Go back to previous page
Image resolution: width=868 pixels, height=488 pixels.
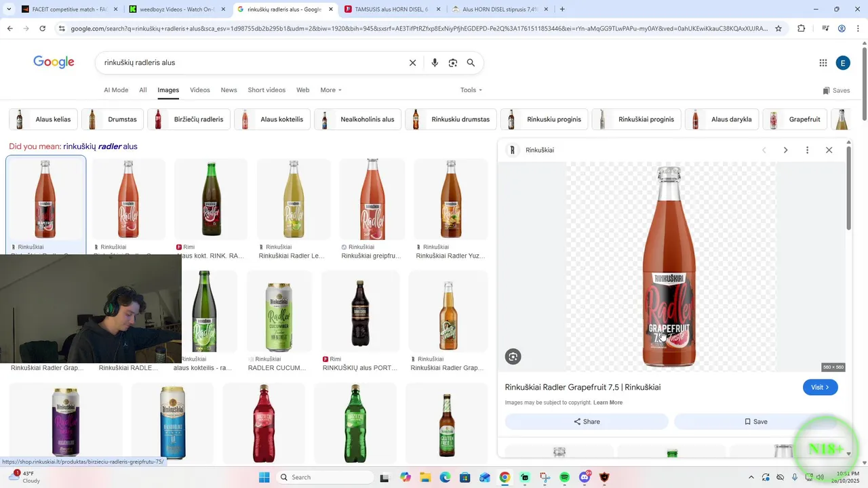point(9,28)
